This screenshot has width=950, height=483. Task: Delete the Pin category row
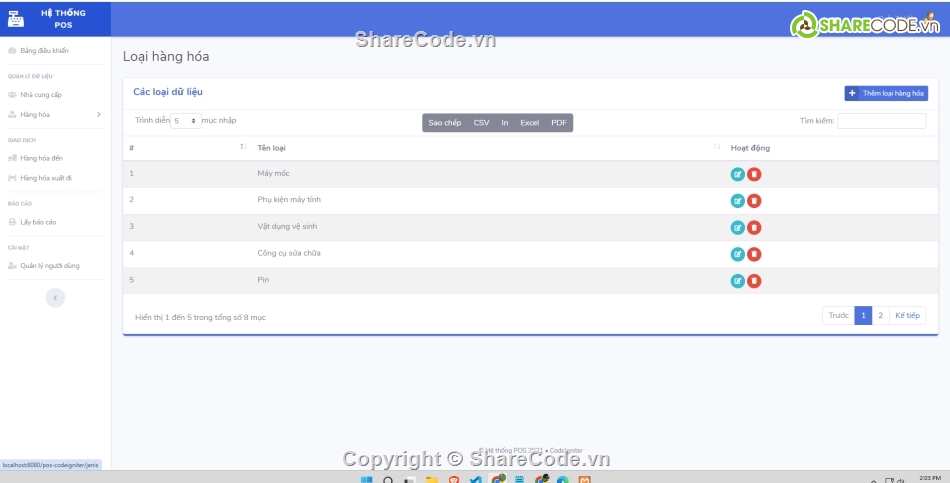(754, 281)
